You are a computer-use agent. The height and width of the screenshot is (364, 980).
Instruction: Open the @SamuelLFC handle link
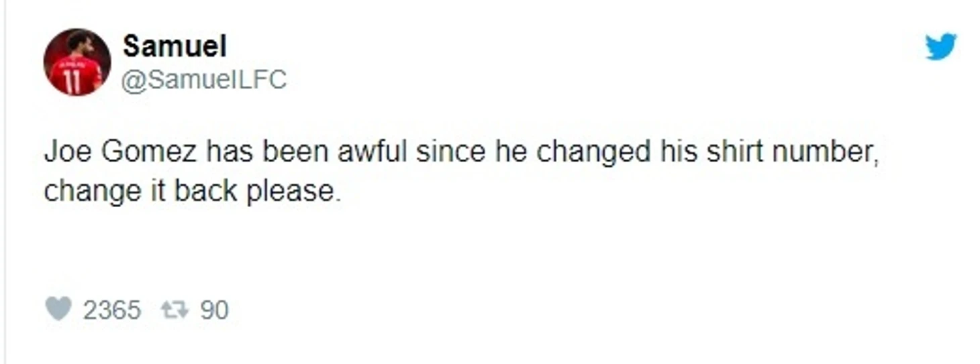(204, 80)
